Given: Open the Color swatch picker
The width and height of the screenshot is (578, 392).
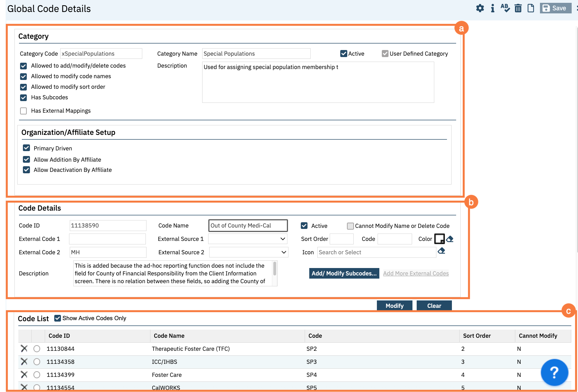Looking at the screenshot, I should pyautogui.click(x=439, y=239).
